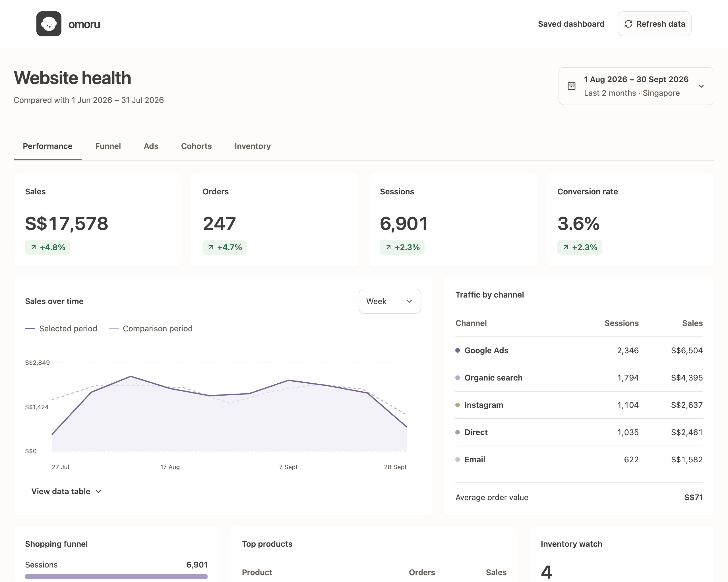
Task: Toggle the Comparison period legend item
Action: (x=151, y=329)
